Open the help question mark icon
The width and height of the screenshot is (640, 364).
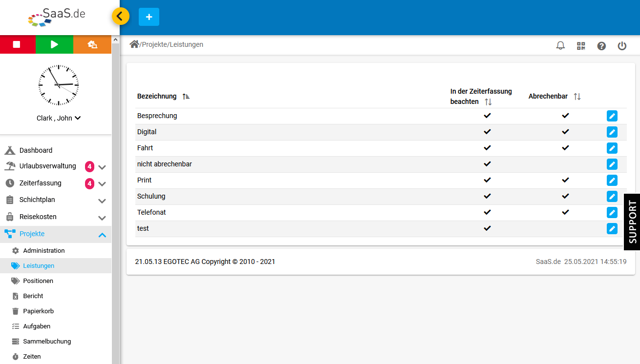coord(601,46)
